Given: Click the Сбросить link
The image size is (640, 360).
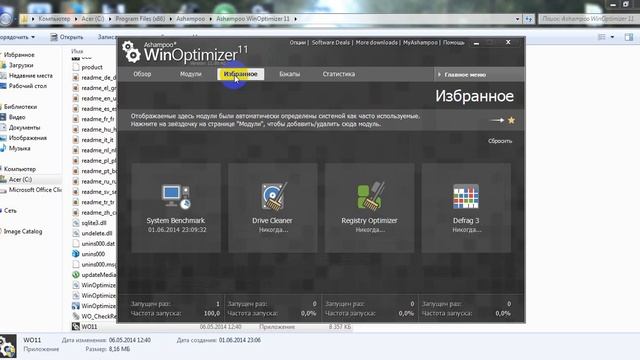Looking at the screenshot, I should tap(500, 141).
